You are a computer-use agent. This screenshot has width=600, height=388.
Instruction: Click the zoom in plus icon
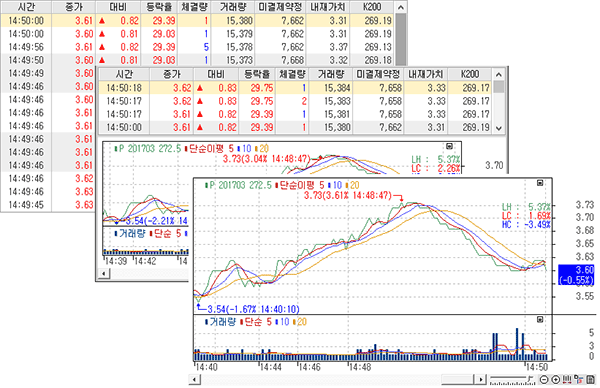(x=556, y=380)
